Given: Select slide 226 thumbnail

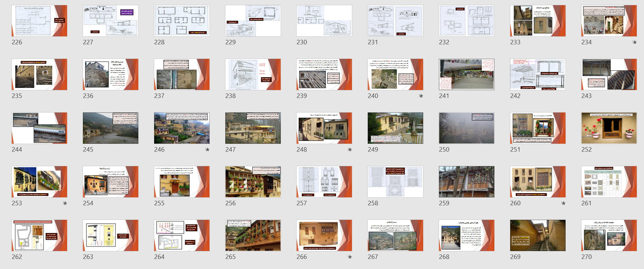Looking at the screenshot, I should click(39, 21).
